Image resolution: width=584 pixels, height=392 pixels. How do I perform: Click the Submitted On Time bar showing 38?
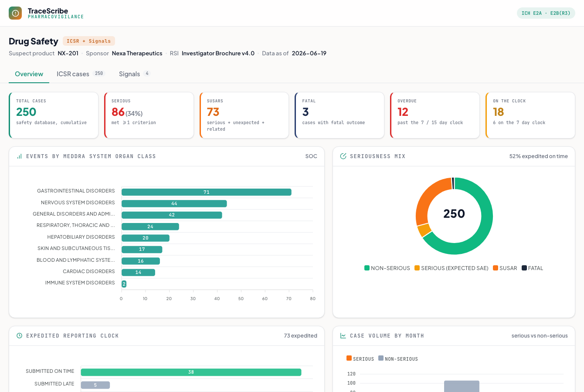point(191,372)
